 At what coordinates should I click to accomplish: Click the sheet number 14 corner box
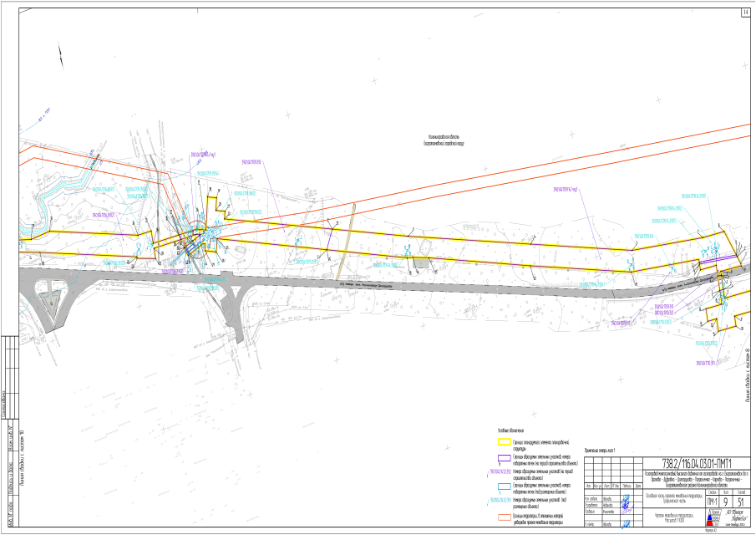(745, 13)
